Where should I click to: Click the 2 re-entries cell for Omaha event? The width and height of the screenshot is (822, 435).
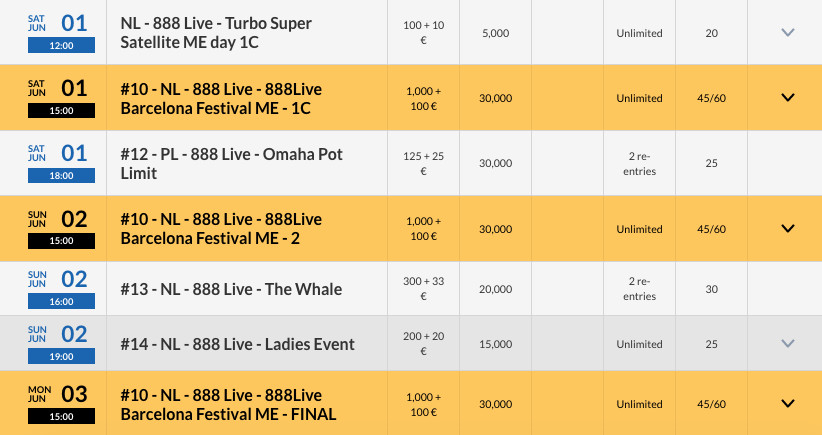(639, 164)
